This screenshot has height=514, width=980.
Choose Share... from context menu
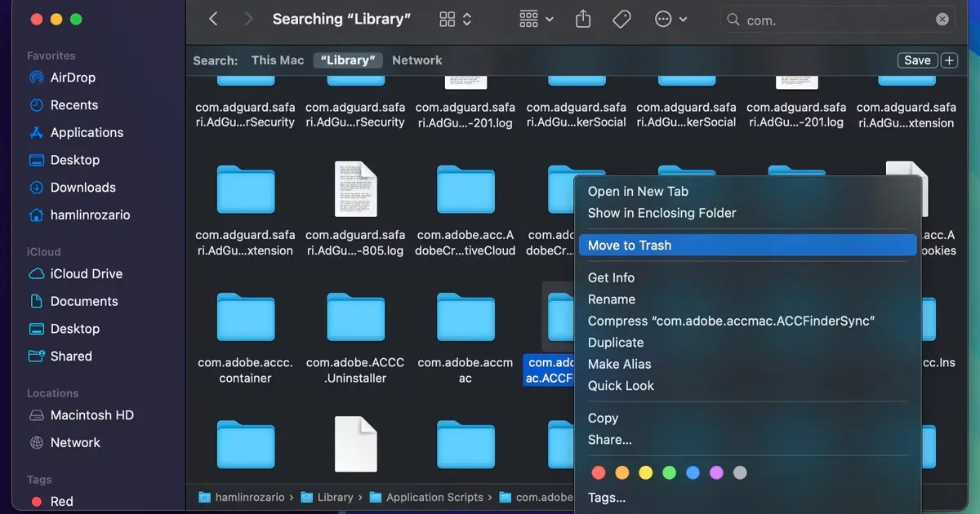tap(609, 440)
